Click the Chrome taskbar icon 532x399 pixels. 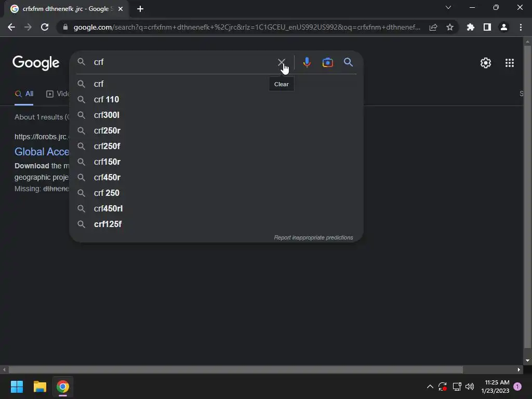pyautogui.click(x=63, y=387)
